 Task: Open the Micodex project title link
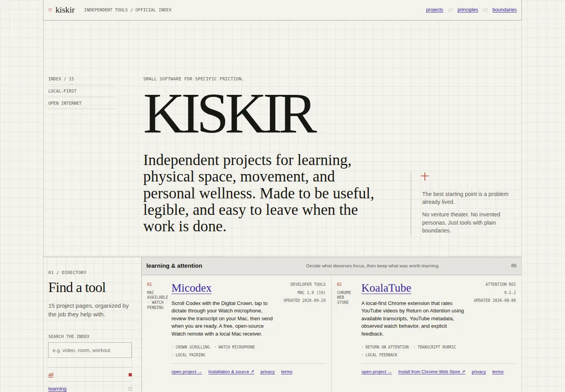pyautogui.click(x=191, y=288)
